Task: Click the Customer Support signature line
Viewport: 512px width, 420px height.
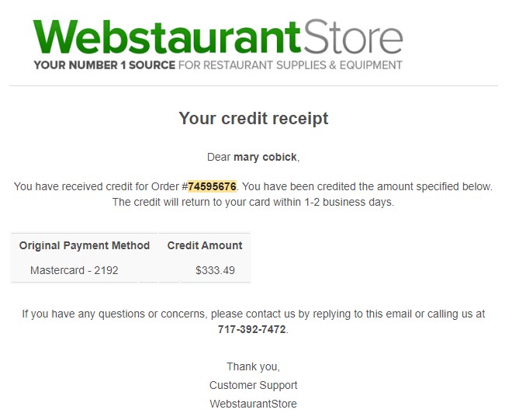Action: point(254,385)
